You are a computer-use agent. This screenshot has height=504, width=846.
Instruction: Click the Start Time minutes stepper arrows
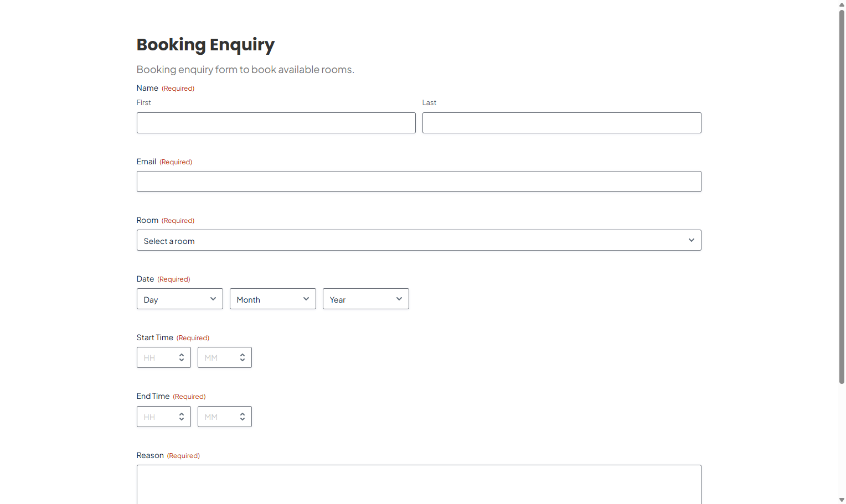(x=243, y=358)
